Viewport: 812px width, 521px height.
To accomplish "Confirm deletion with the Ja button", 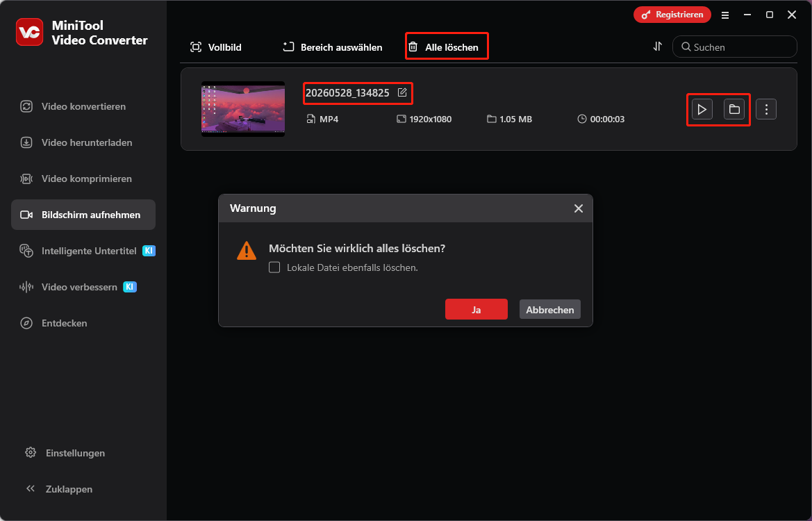I will click(x=477, y=310).
